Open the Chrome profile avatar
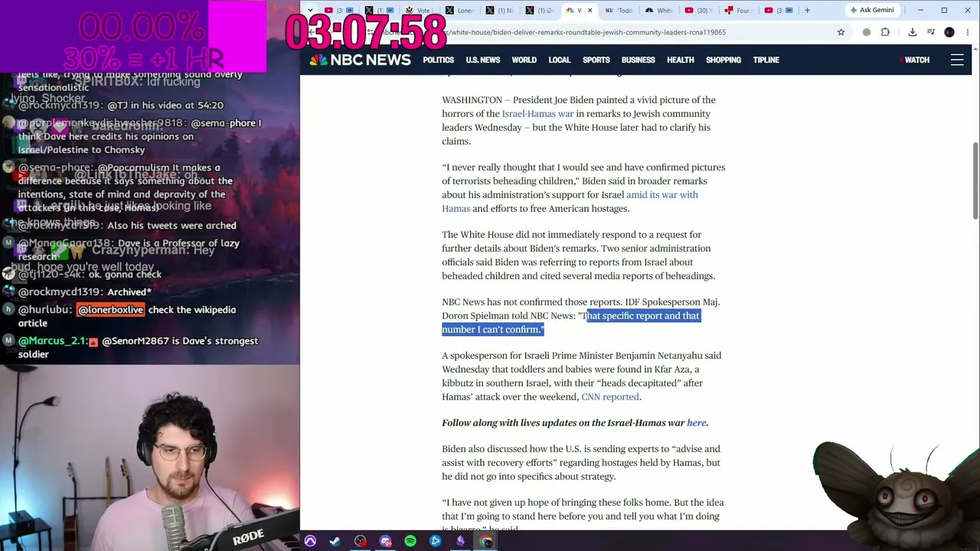 click(949, 32)
